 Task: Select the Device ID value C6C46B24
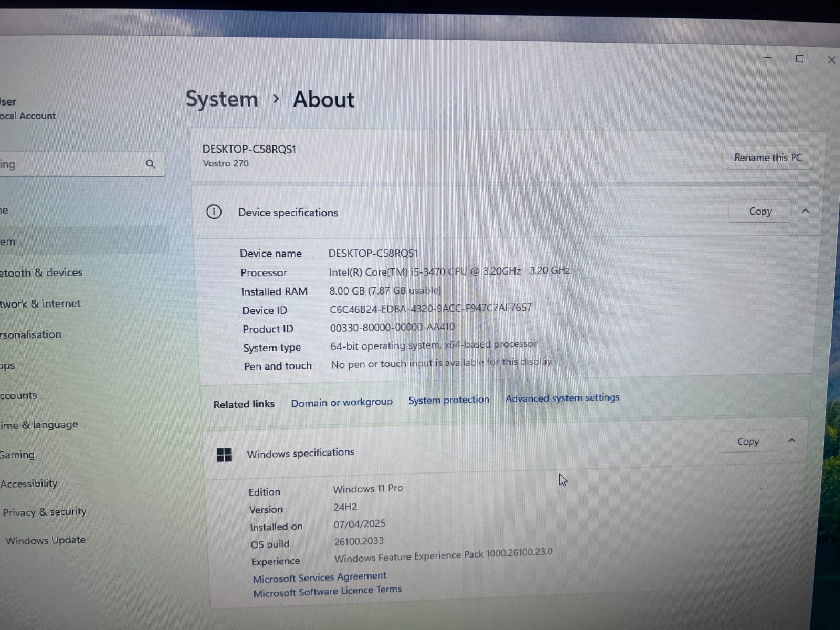coord(430,308)
